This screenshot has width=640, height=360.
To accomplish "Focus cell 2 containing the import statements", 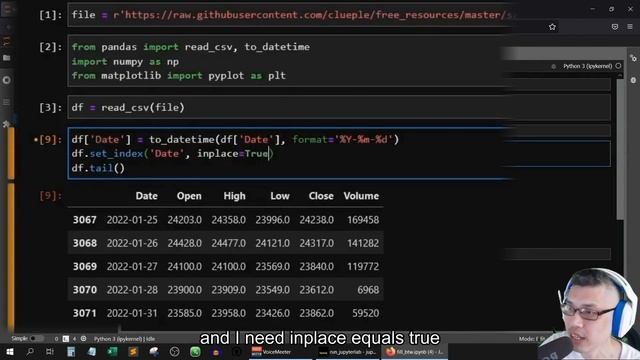I will click(x=290, y=61).
